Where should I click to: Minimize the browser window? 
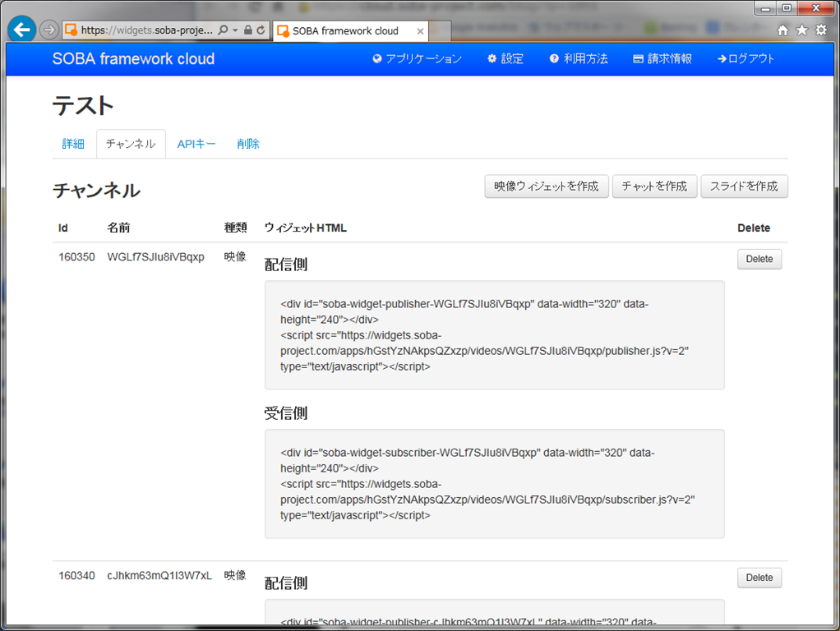tap(765, 8)
